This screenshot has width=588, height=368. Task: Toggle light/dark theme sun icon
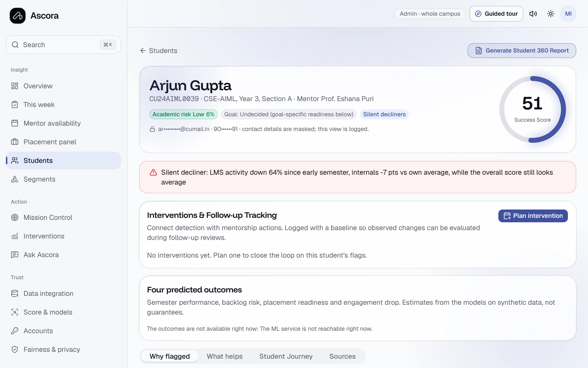tap(551, 14)
